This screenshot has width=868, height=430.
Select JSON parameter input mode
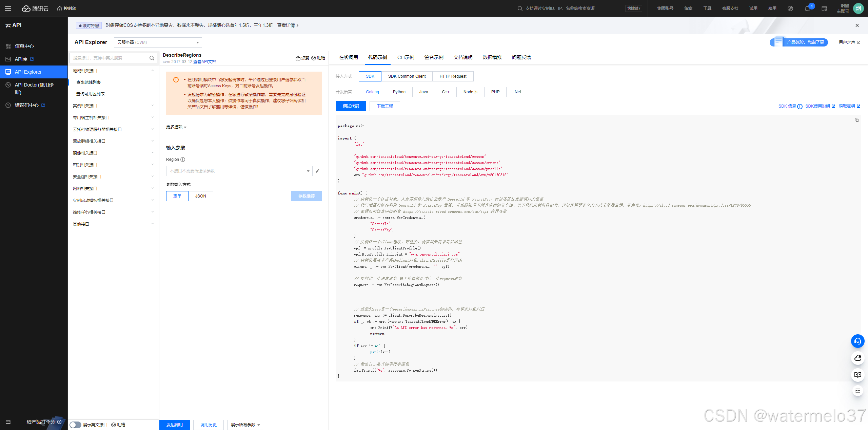(x=200, y=196)
